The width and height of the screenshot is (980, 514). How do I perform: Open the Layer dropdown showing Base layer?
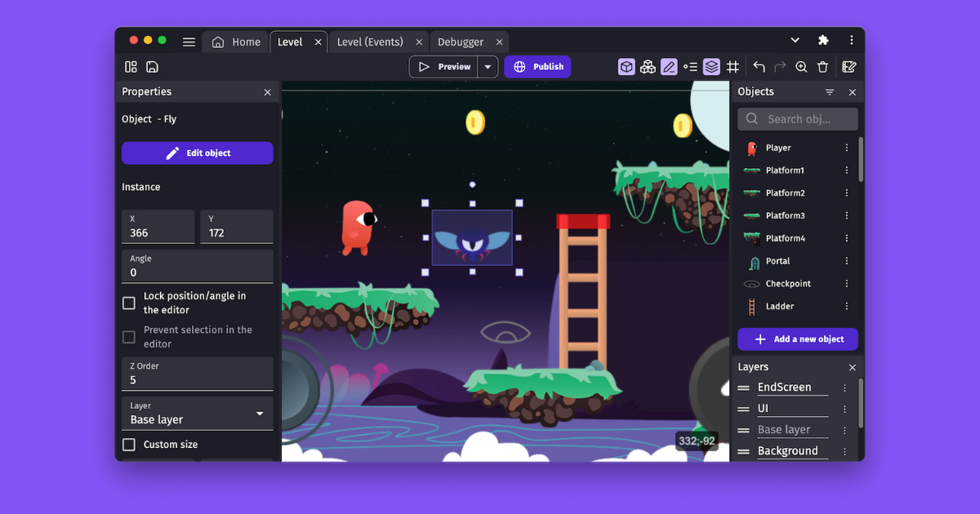point(197,414)
